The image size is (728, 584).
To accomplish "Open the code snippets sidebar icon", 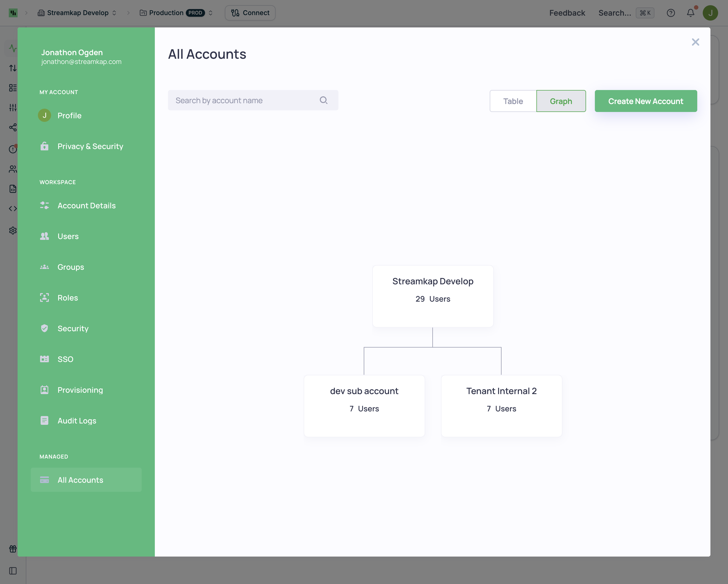I will 13,208.
